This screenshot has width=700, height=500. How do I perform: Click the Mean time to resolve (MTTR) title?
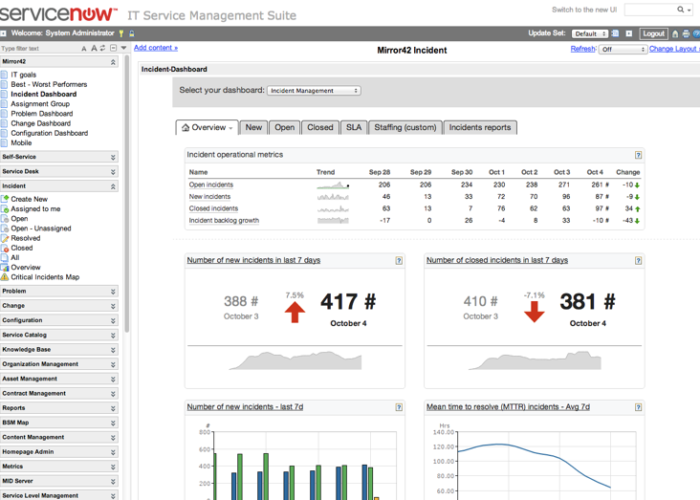tap(508, 407)
